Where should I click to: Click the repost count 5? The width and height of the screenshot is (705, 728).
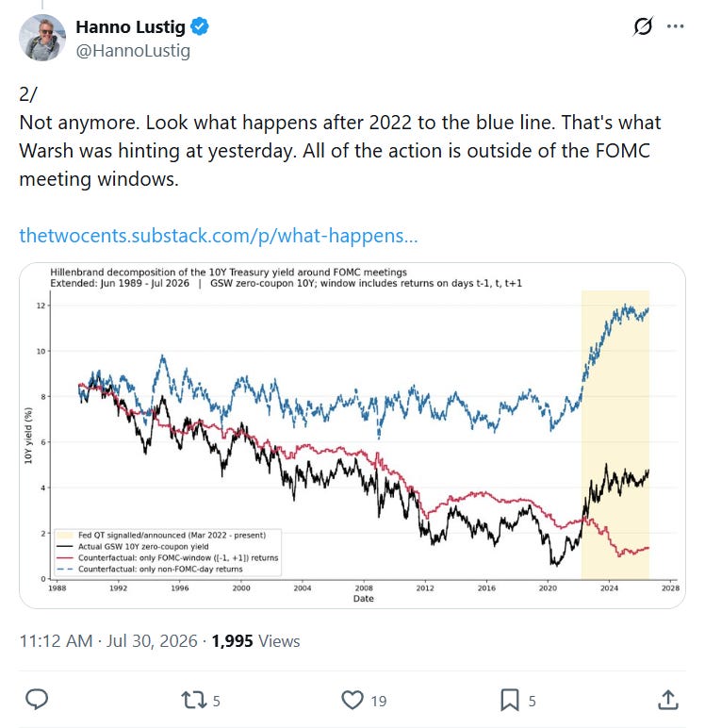[x=216, y=701]
